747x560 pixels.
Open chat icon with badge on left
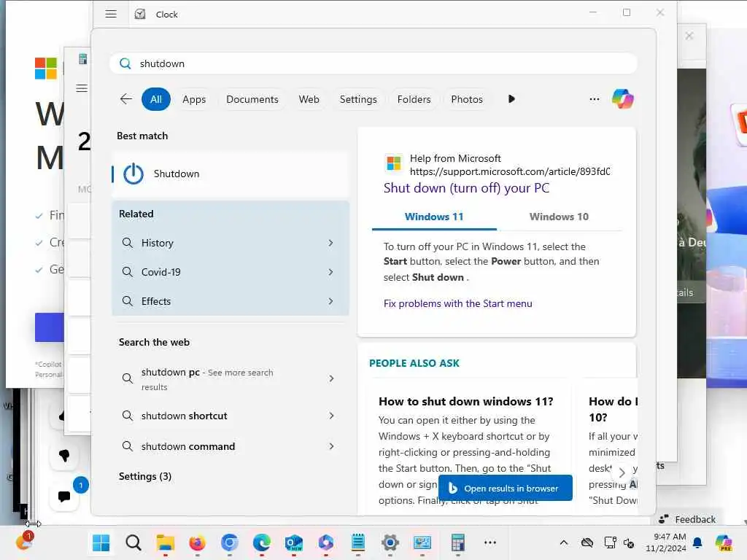click(x=64, y=497)
